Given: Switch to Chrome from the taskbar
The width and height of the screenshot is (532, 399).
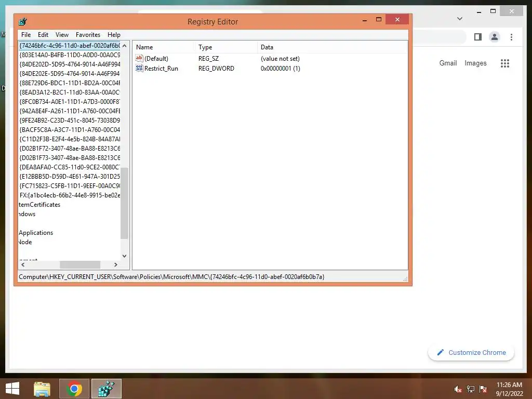Looking at the screenshot, I should click(x=74, y=389).
